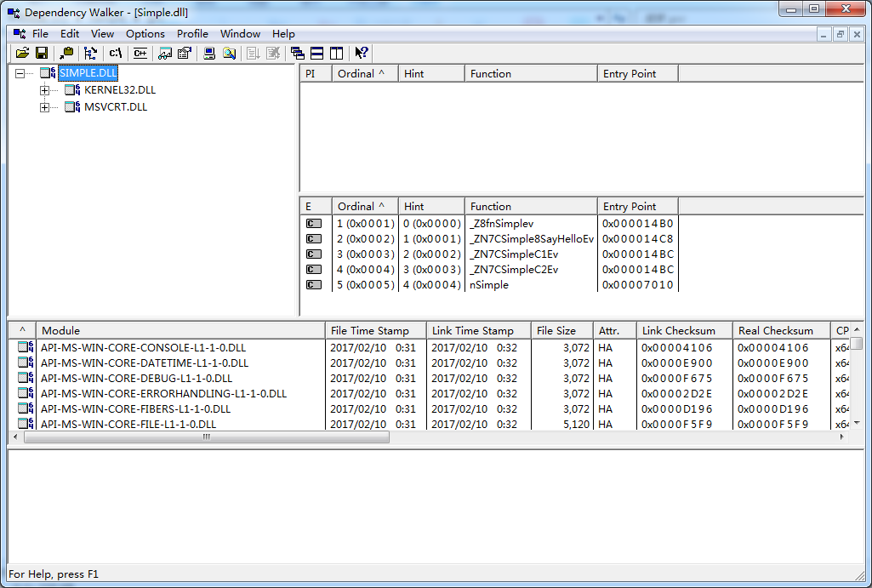Click the module icon beside MSVCRT.DLL

[72, 107]
